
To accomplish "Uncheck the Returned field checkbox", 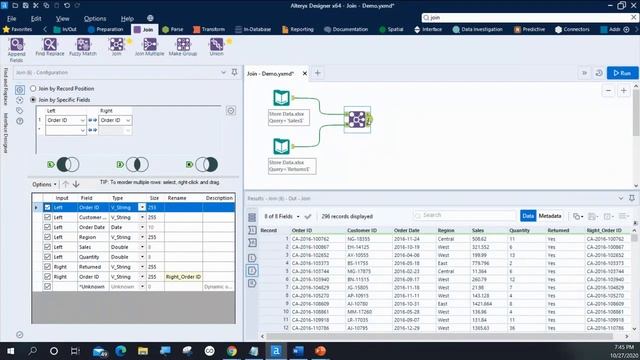I will click(47, 267).
